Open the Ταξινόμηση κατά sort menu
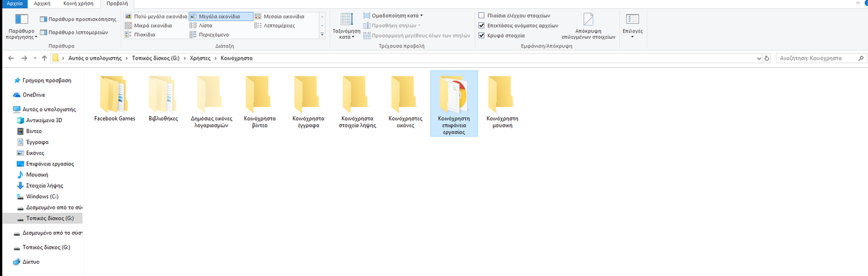 coord(346,26)
